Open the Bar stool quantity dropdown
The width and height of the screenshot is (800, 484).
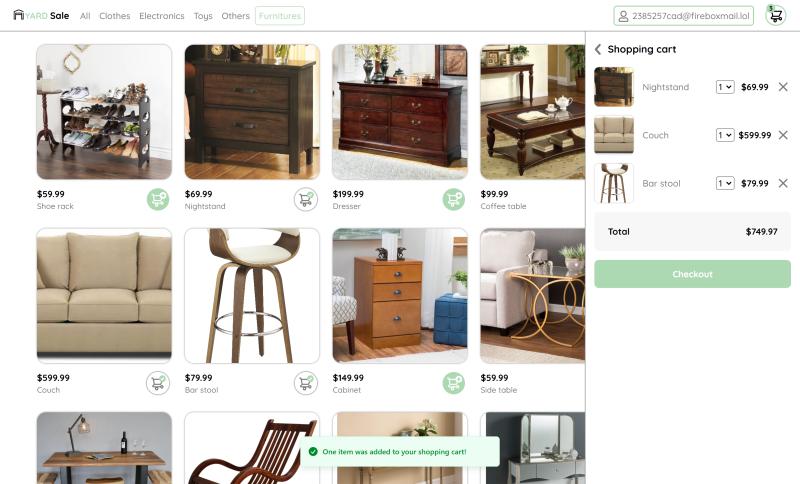coord(725,183)
